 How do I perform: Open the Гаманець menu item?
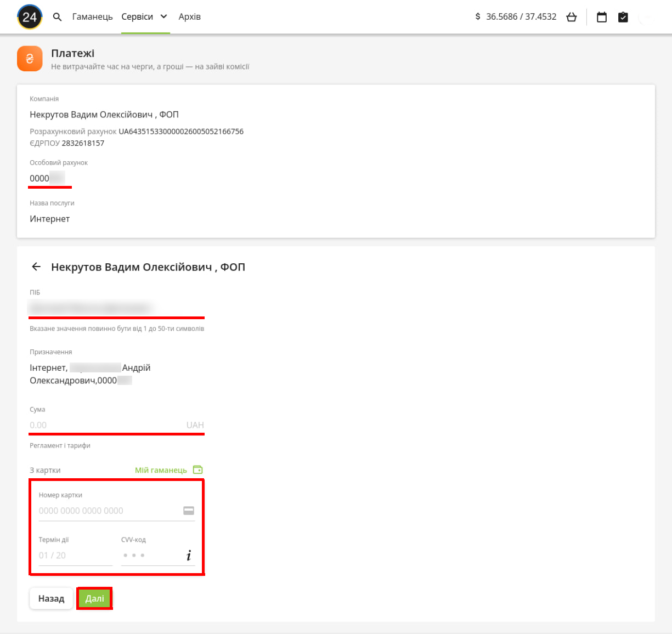pyautogui.click(x=92, y=17)
